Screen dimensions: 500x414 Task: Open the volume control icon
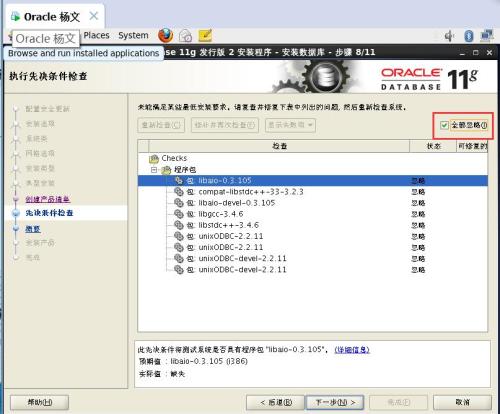tap(449, 36)
